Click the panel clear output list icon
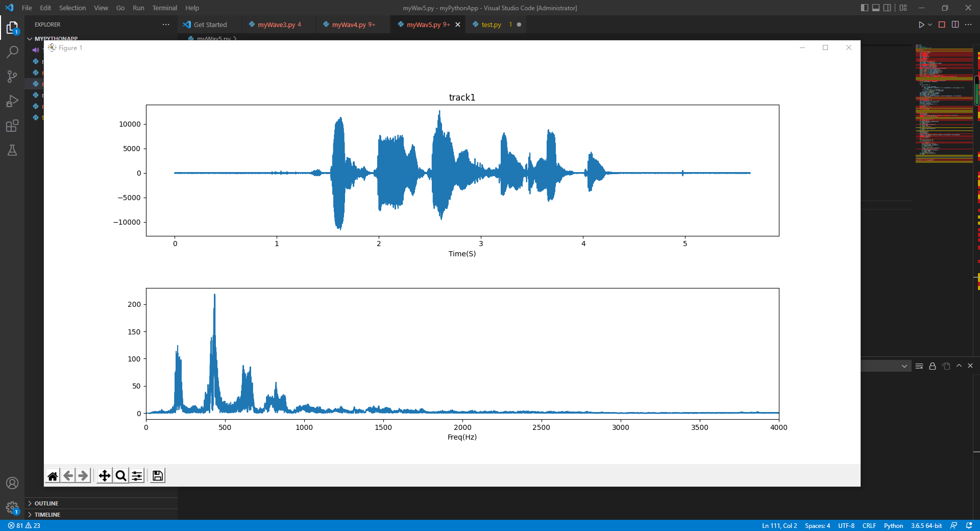Image resolution: width=980 pixels, height=531 pixels. [x=919, y=366]
